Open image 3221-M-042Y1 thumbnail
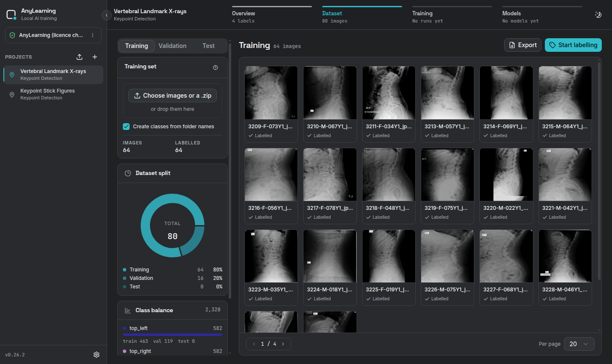 565,175
